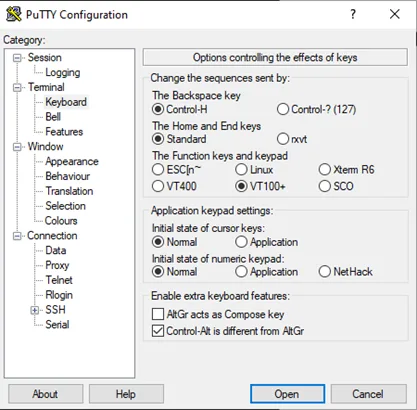Collapse the Terminal tree node
Screen dimensions: 417x410
tap(17, 88)
